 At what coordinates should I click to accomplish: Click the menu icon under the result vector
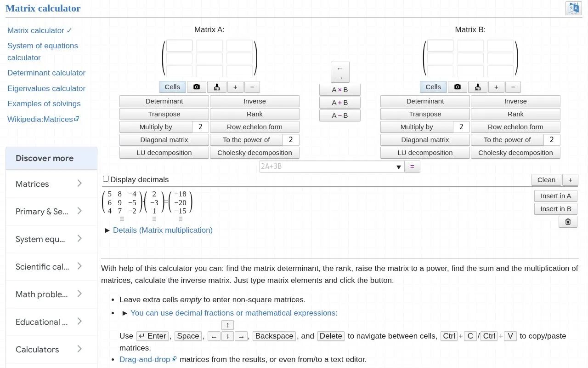pos(181,219)
